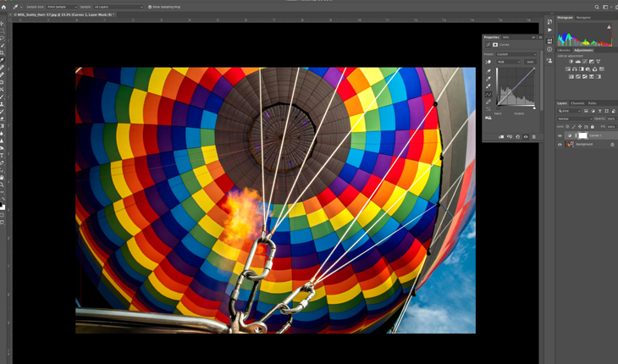Open the Sample All Layers dropdown

coord(119,7)
